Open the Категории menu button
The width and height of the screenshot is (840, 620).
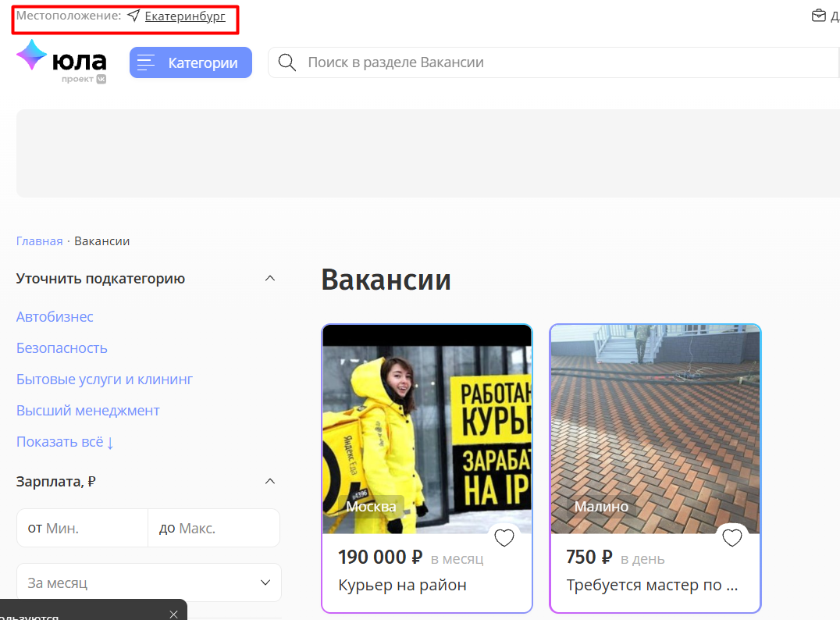click(x=190, y=63)
